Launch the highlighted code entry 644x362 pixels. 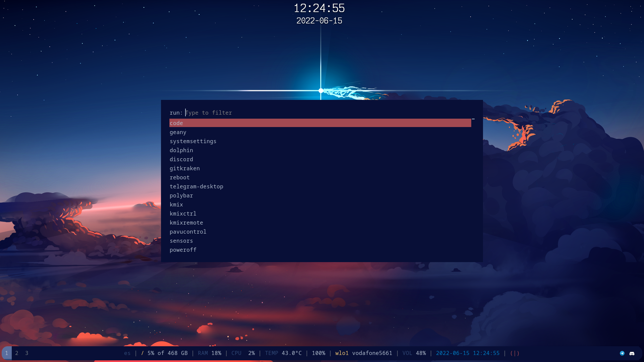pyautogui.click(x=176, y=123)
